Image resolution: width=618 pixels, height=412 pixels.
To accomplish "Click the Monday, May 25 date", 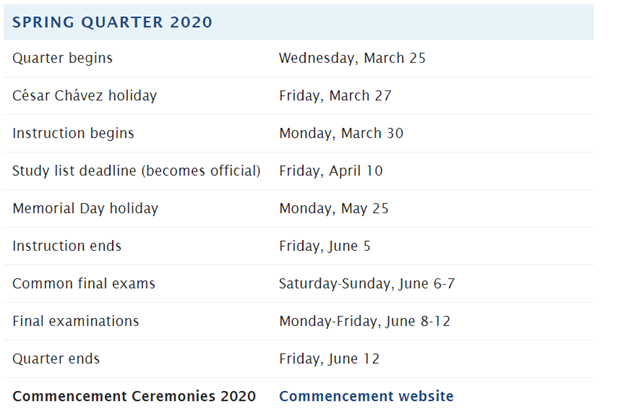I will click(x=334, y=209).
